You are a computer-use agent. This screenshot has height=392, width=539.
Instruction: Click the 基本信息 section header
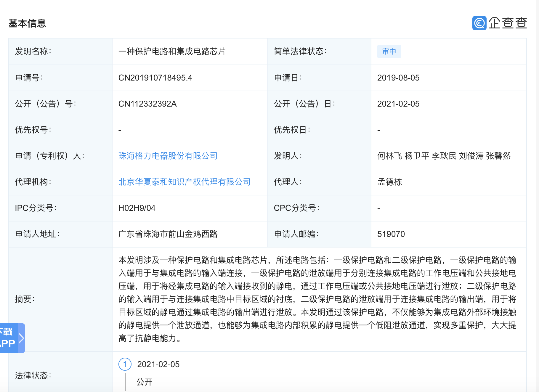click(x=28, y=23)
